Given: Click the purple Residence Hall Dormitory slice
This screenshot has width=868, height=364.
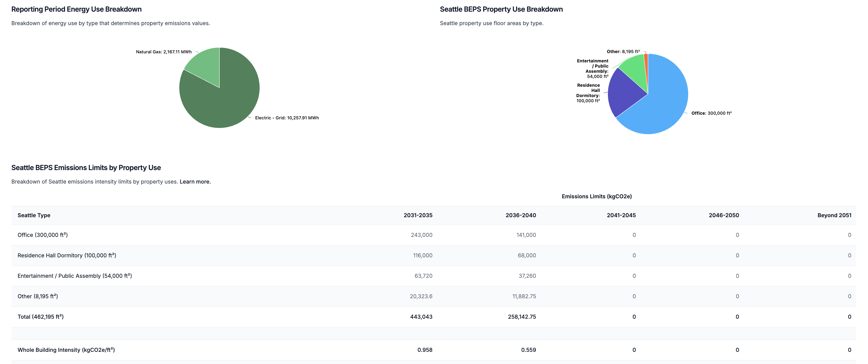Looking at the screenshot, I should click(623, 93).
